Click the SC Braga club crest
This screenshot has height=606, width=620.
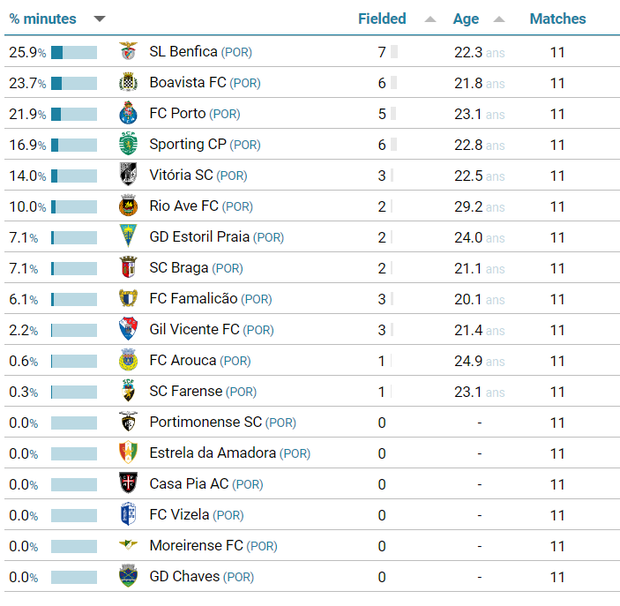[x=128, y=268]
